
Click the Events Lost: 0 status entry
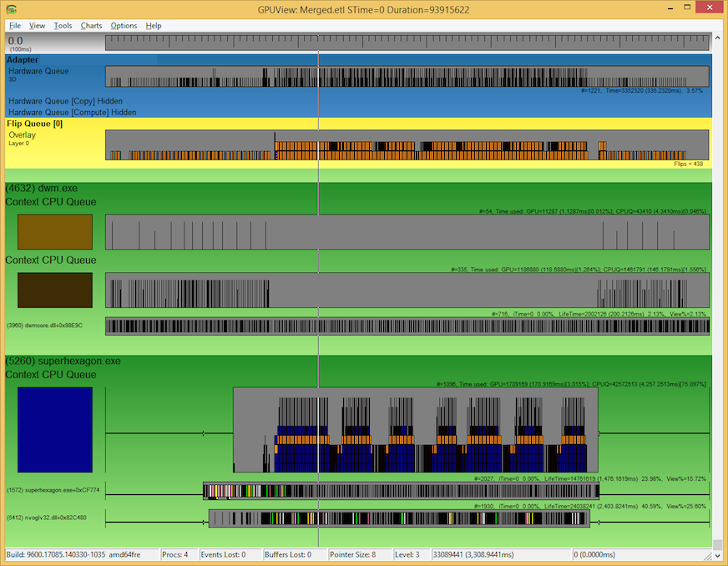pos(223,554)
